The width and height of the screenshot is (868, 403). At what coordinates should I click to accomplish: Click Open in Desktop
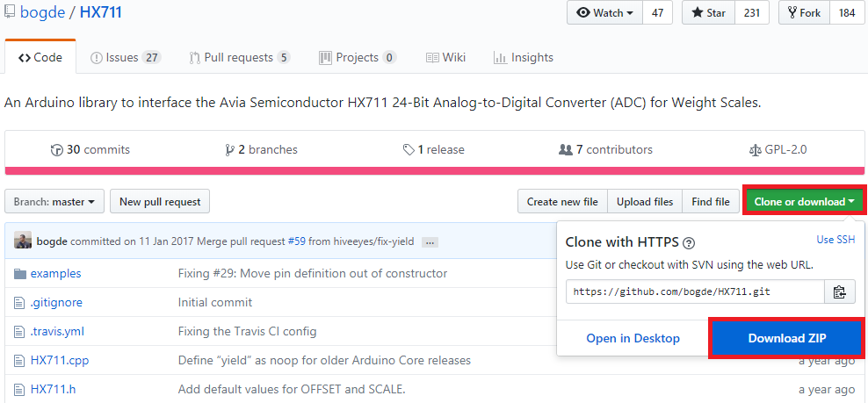633,338
